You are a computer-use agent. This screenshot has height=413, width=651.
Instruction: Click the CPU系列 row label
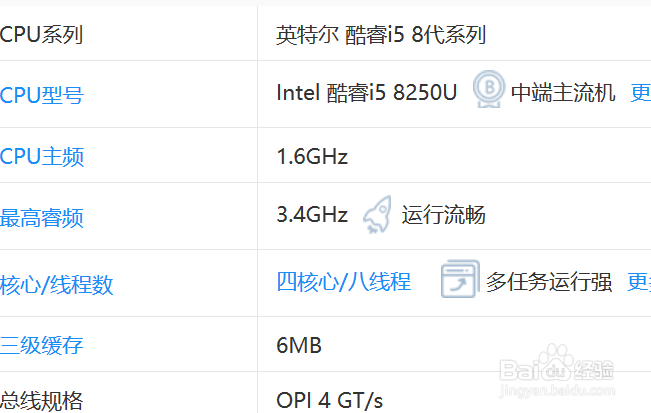(x=42, y=35)
